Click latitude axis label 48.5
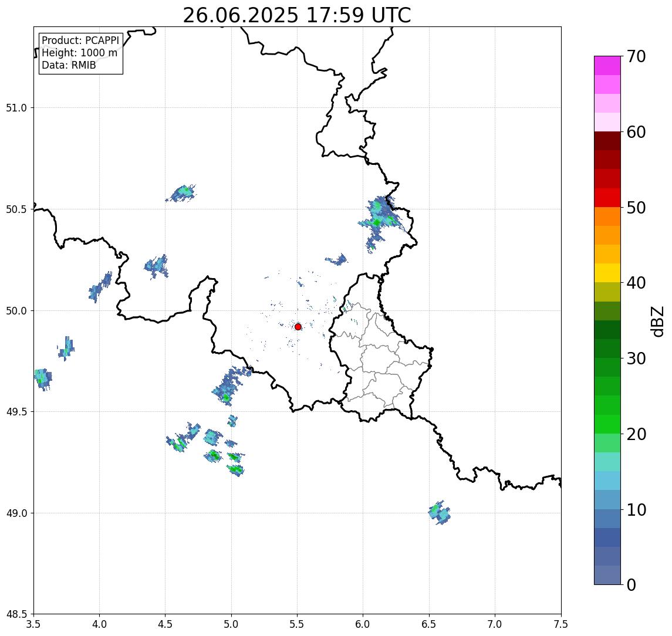Viewport: 672px width, 636px height. tap(16, 614)
